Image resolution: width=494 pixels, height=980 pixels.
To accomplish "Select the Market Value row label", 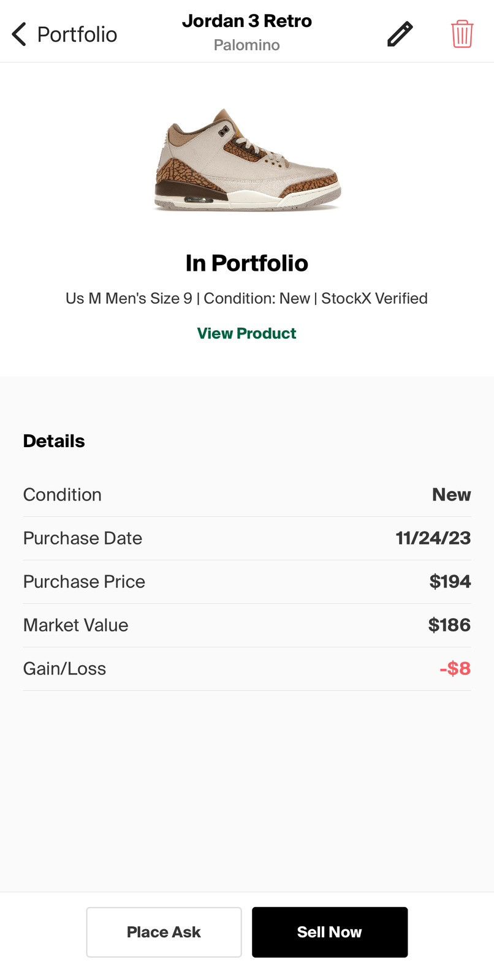I will [76, 625].
